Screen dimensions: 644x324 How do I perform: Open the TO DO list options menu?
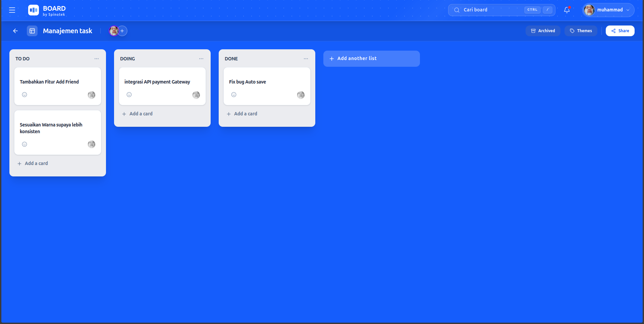(x=97, y=59)
